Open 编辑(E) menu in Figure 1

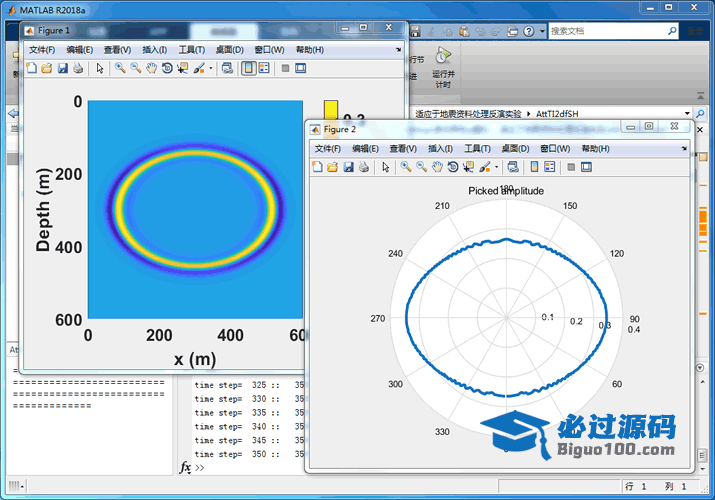pyautogui.click(x=79, y=50)
